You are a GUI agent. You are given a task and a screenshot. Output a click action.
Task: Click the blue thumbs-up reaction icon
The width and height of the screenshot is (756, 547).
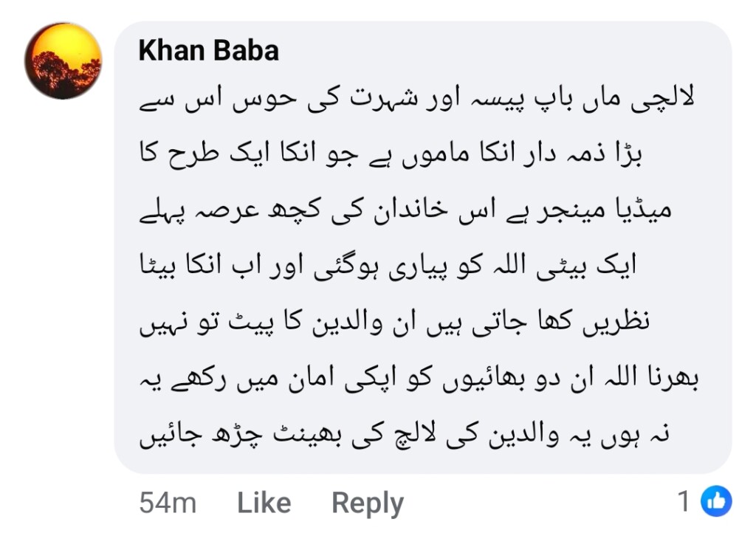pyautogui.click(x=715, y=502)
